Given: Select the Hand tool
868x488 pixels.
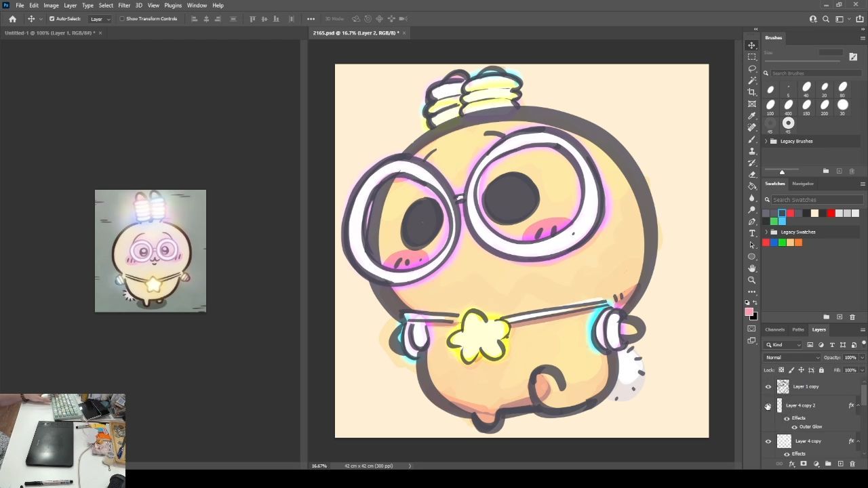Looking at the screenshot, I should tap(752, 268).
